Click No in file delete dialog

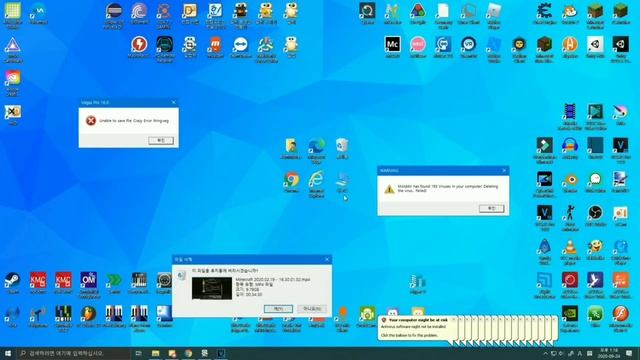tap(312, 309)
